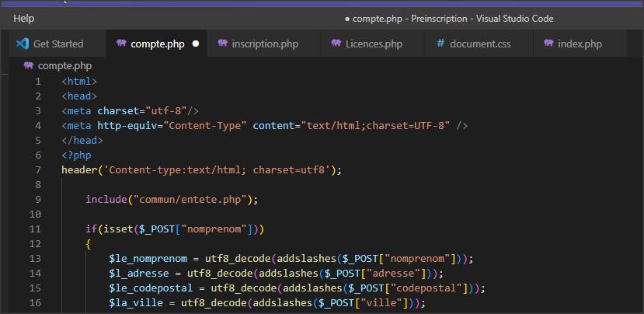The image size is (644, 314).
Task: Switch to the Licences.php tab
Action: [x=372, y=44]
